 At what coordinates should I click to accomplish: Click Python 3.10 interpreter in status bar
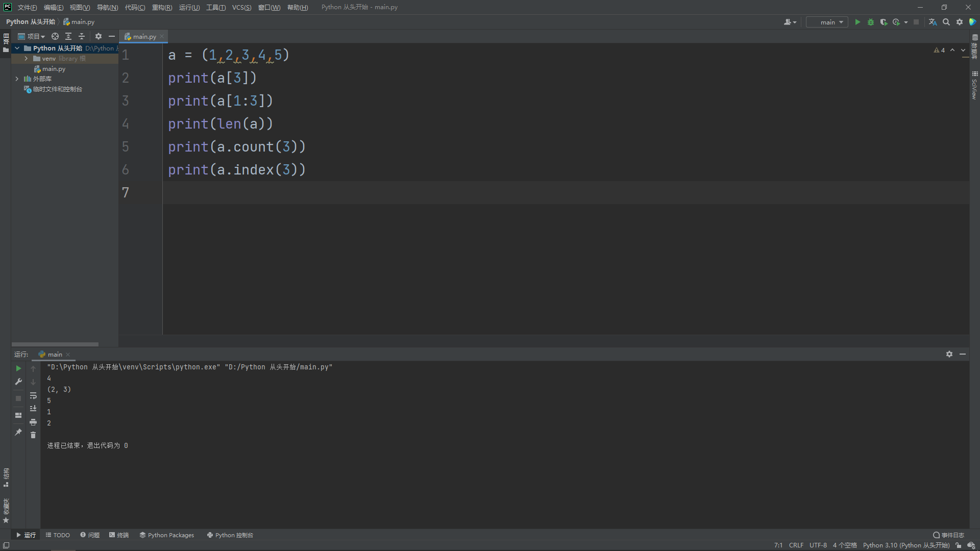[906, 545]
